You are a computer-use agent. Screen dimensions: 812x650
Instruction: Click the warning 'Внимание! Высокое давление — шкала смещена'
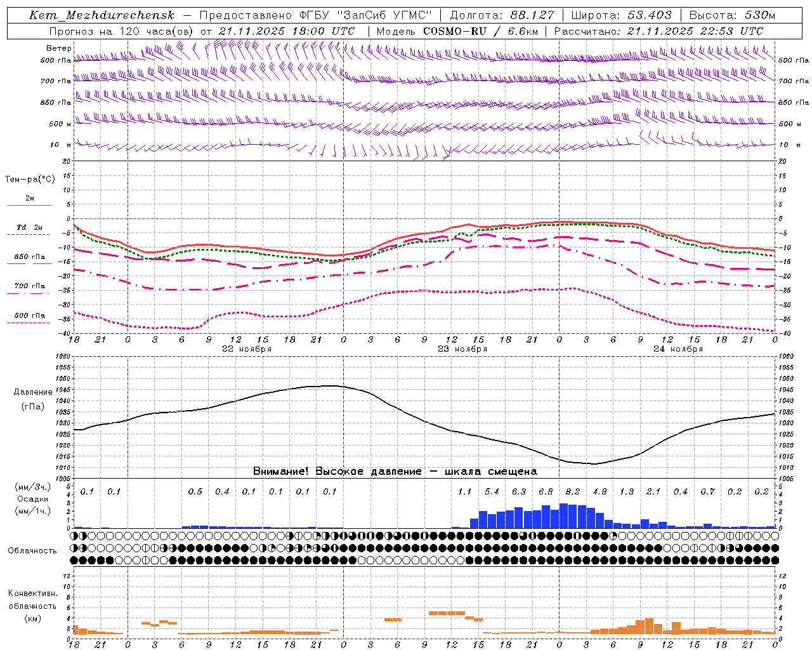(395, 471)
